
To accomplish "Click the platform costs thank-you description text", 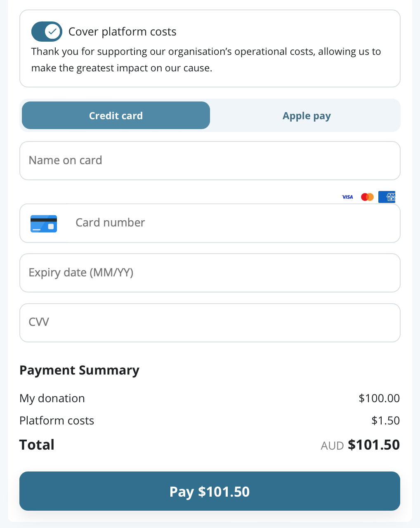I will click(x=205, y=60).
